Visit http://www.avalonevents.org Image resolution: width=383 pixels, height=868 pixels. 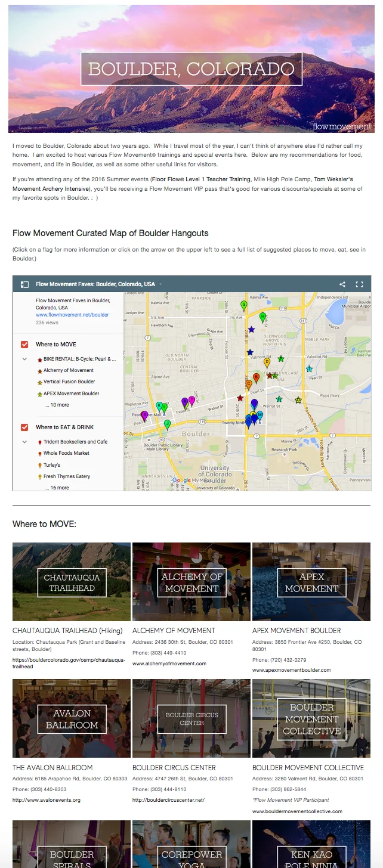(47, 800)
